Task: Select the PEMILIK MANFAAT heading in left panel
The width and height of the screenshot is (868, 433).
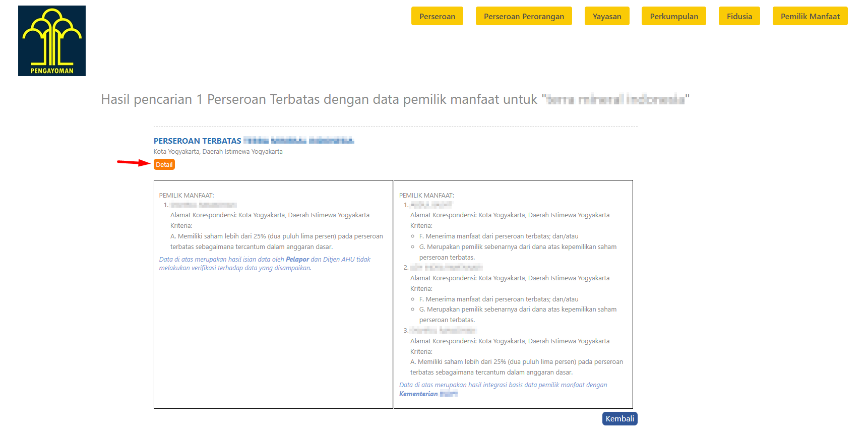Action: (x=187, y=195)
